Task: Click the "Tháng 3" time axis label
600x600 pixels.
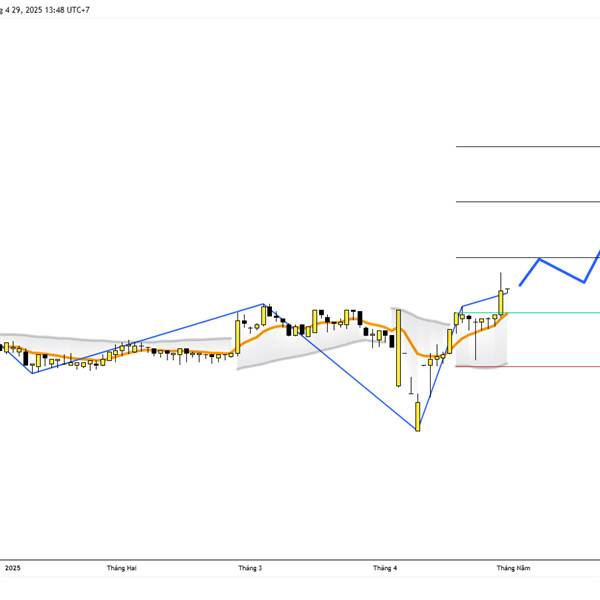Action: pyautogui.click(x=250, y=568)
